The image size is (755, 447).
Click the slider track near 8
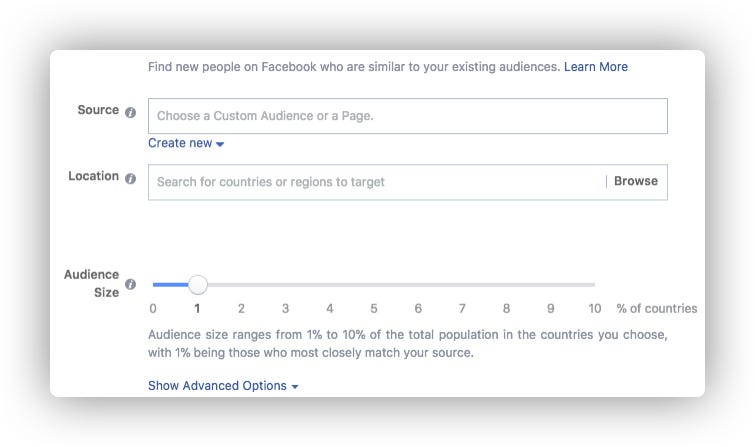pyautogui.click(x=507, y=285)
